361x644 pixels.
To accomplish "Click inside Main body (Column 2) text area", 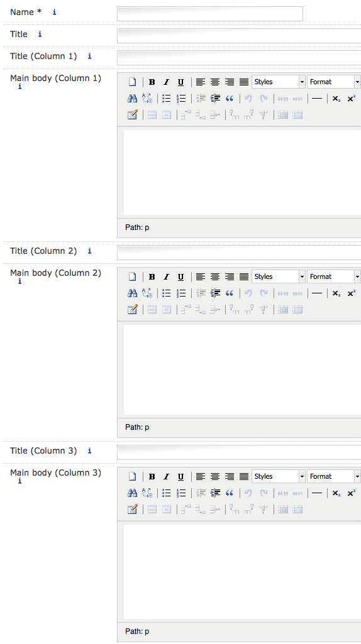I will 242,369.
